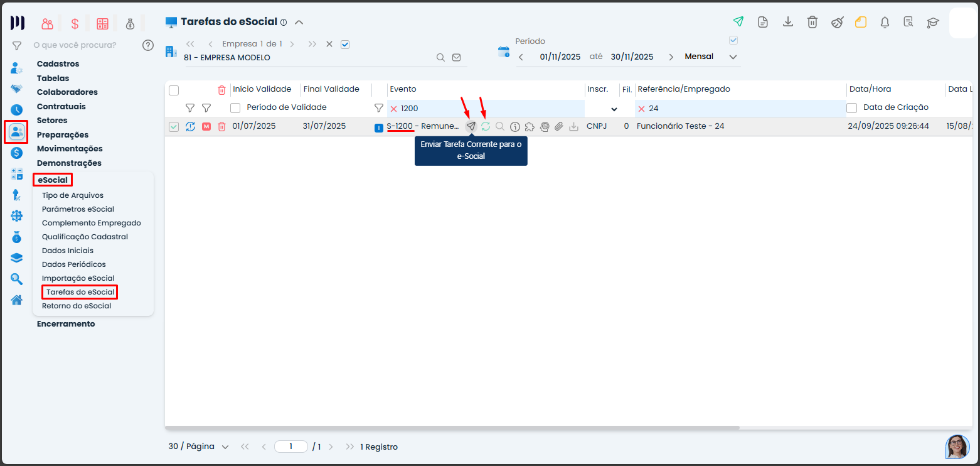Uncheck the checkbox on the 01/07/2025 row
The image size is (980, 466).
174,127
